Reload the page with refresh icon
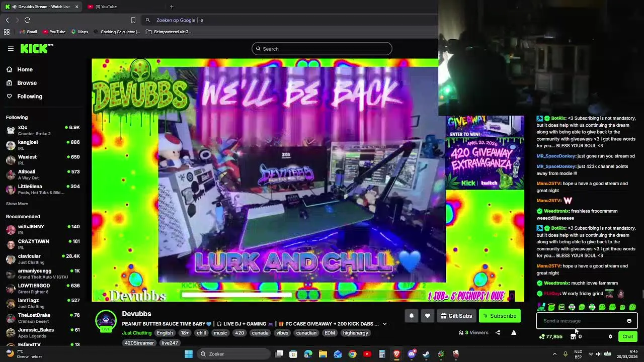Image resolution: width=644 pixels, height=362 pixels. point(27,20)
